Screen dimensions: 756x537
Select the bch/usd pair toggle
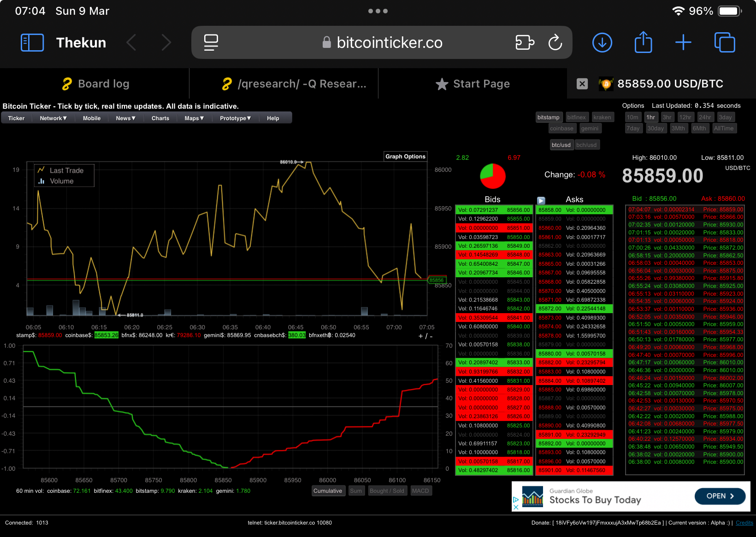586,145
